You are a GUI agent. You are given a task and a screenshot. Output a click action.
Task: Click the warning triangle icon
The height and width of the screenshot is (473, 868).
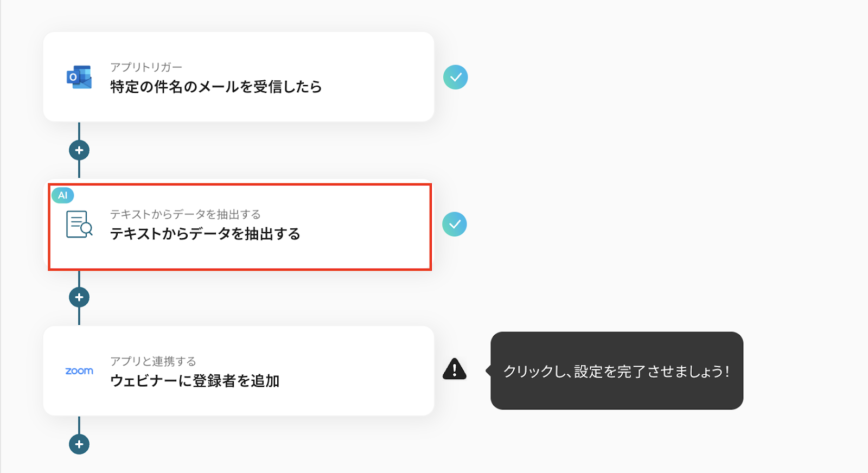click(455, 369)
